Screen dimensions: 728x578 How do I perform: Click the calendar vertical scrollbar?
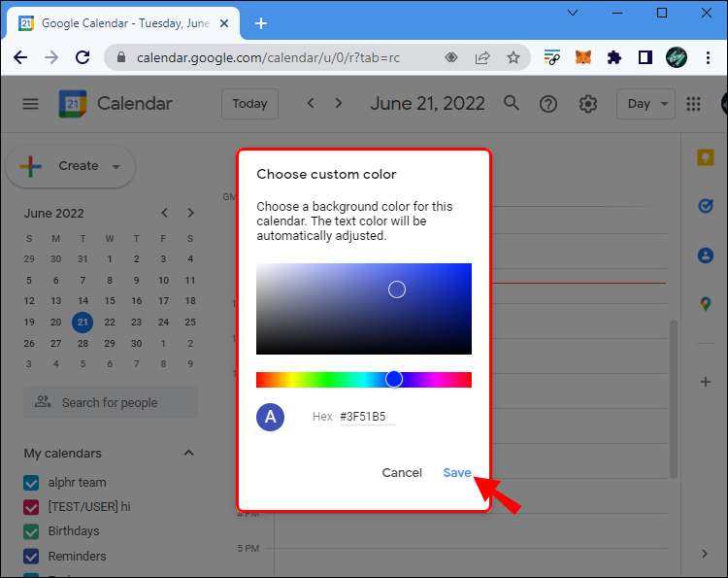pos(674,398)
